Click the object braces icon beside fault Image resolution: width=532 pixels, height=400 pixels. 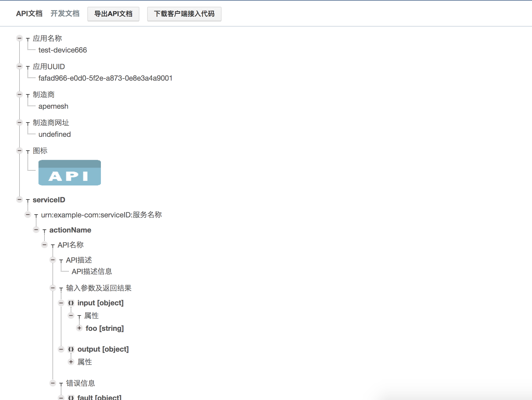(x=71, y=398)
